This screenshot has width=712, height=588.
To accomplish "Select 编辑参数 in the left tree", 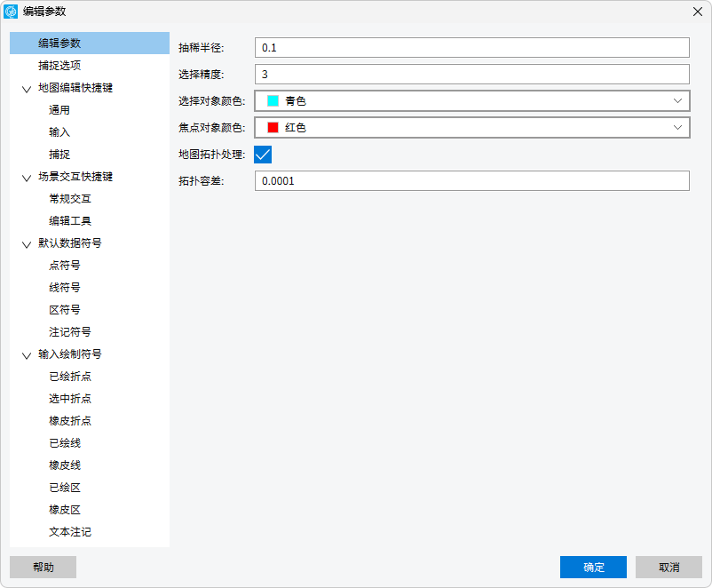I will [x=59, y=44].
